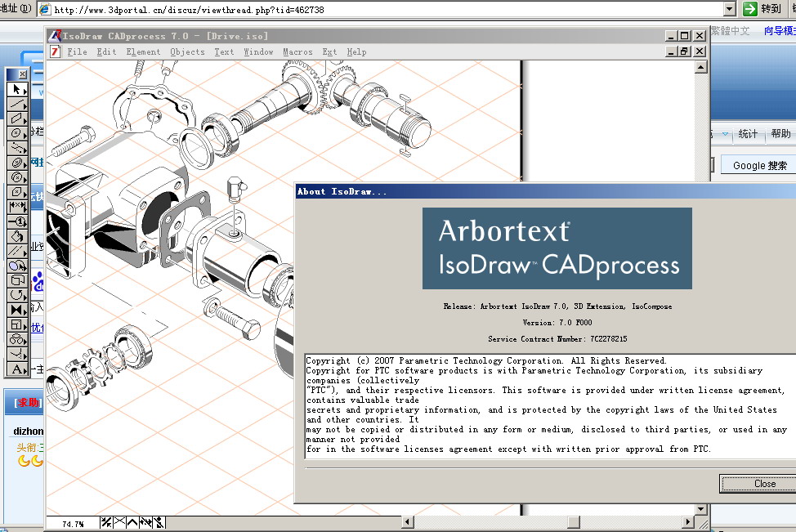
Task: Open the Macros menu
Action: coord(297,51)
